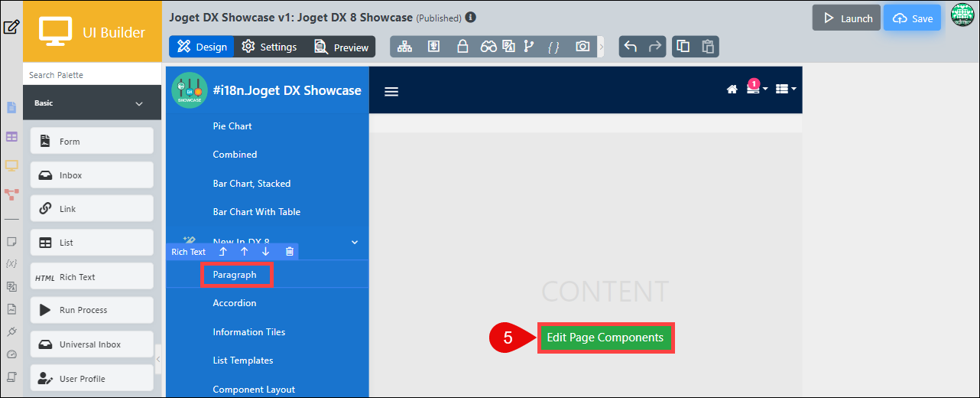The height and width of the screenshot is (398, 980).
Task: Pick the Link palette element
Action: tap(92, 209)
